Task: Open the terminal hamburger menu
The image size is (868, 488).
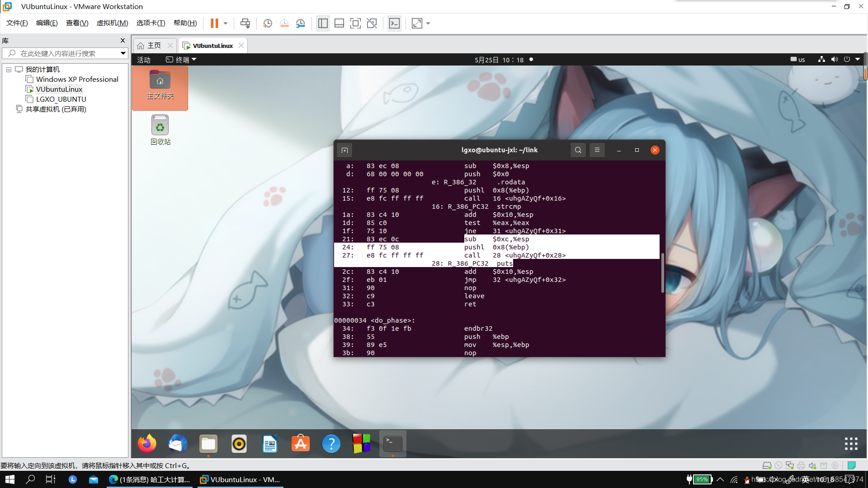Action: (x=597, y=150)
